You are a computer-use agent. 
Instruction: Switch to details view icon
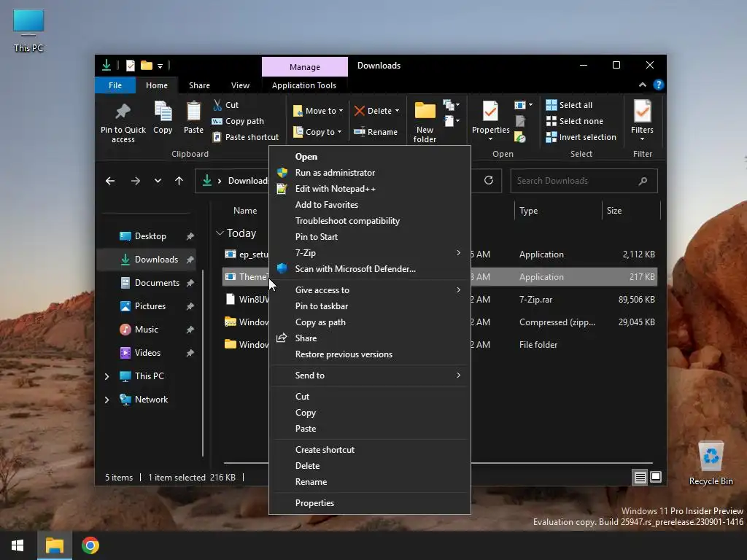tap(640, 477)
